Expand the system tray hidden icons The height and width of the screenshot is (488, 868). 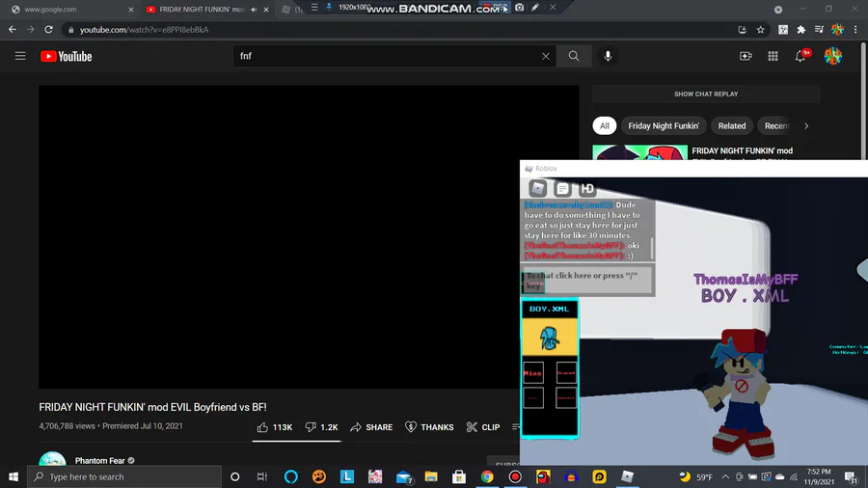pos(725,476)
